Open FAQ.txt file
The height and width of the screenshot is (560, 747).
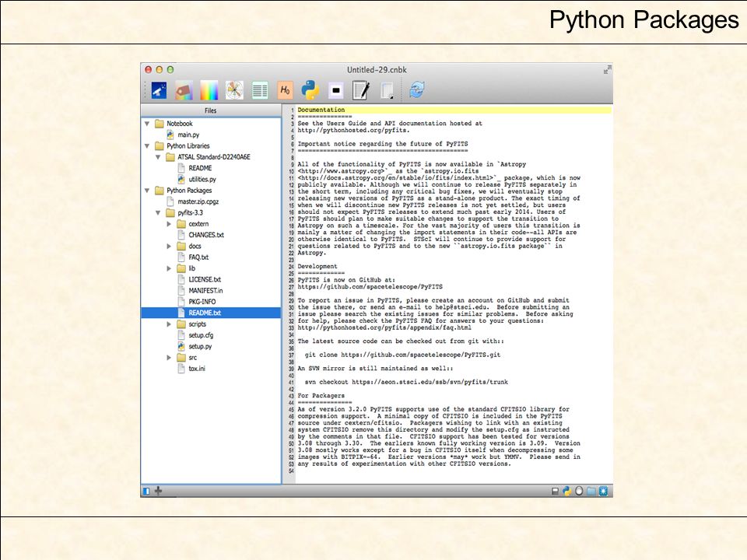[x=198, y=257]
